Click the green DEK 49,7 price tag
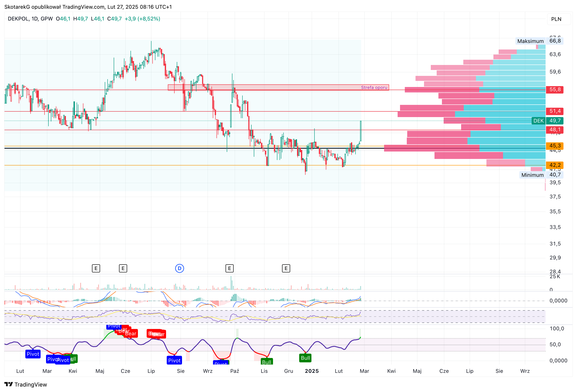 548,121
